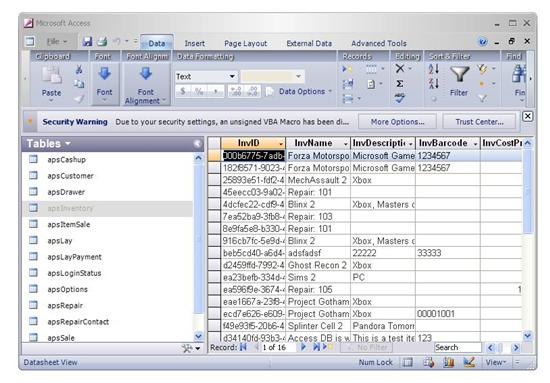Expand the Font Alignment group button

click(x=146, y=84)
